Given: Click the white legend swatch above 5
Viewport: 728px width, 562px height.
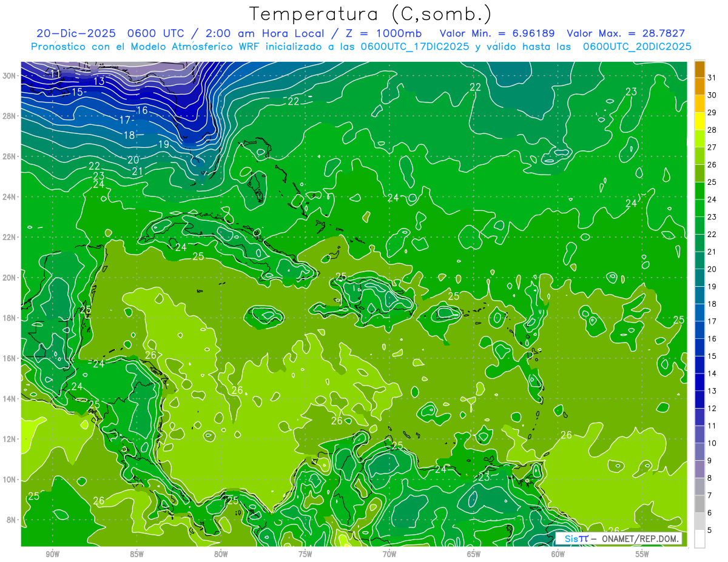Looking at the screenshot, I should 699,539.
